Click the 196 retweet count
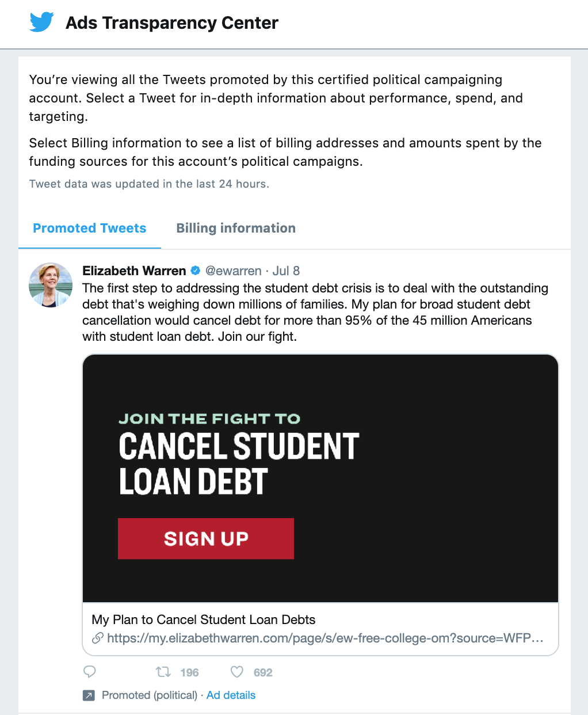588x715 pixels. [189, 672]
